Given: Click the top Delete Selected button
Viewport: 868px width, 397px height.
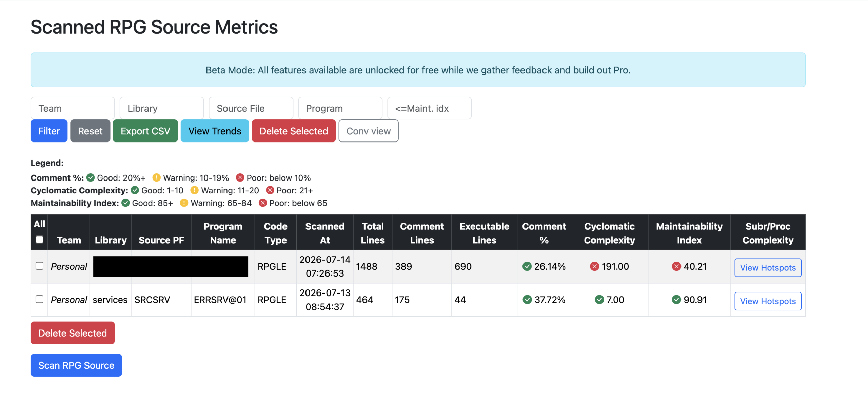Looking at the screenshot, I should click(x=294, y=131).
